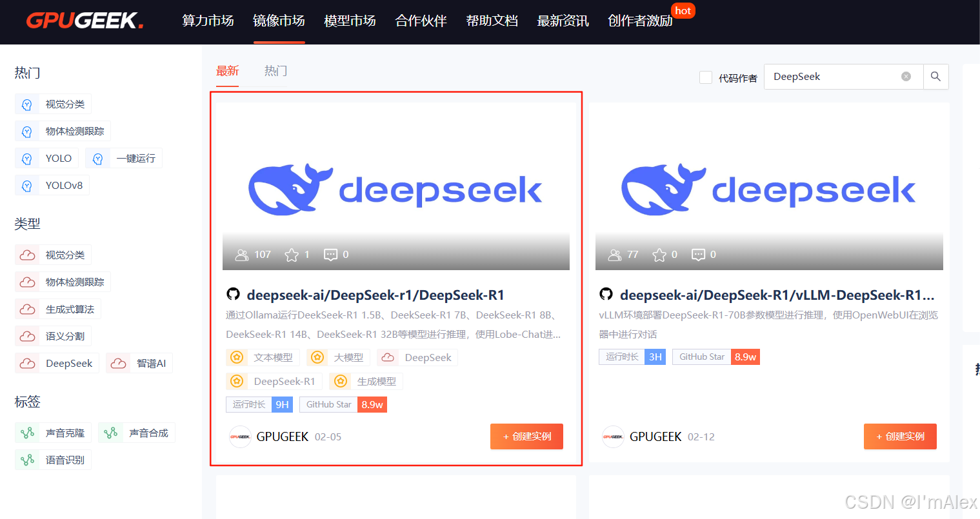The image size is (980, 519).
Task: Click the GitHub Star 8.9w badge on first card
Action: [343, 404]
